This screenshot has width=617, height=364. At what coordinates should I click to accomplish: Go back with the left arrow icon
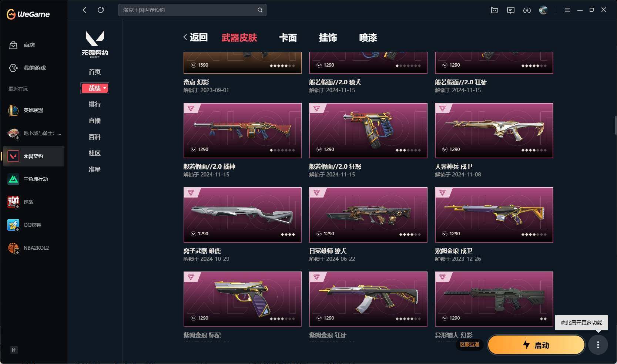[x=84, y=10]
